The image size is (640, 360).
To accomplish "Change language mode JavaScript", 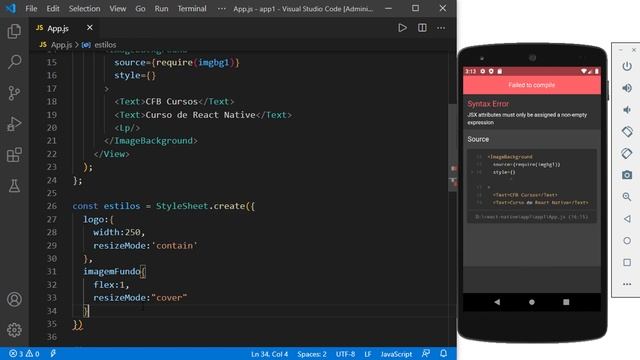I will [396, 354].
